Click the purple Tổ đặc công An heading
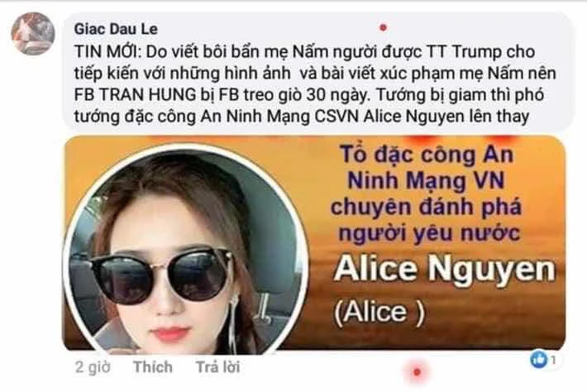 coord(427,155)
